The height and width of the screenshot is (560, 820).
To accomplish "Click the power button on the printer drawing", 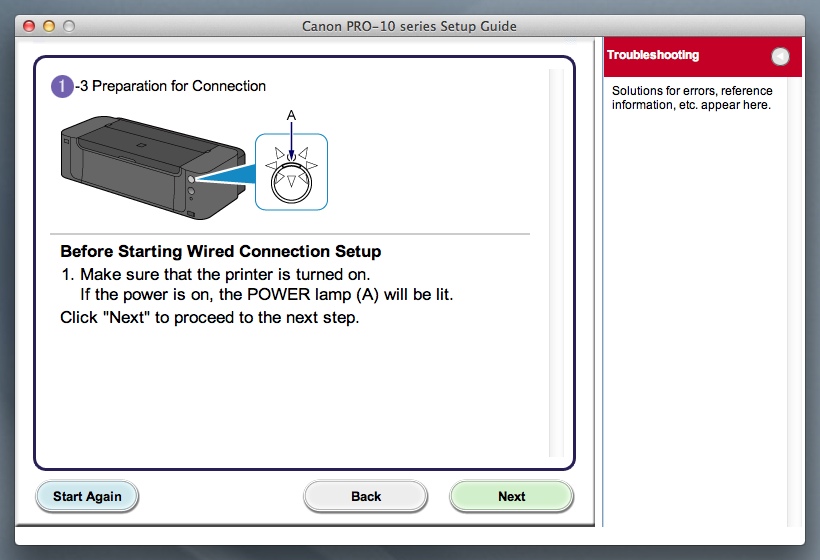I will point(190,180).
